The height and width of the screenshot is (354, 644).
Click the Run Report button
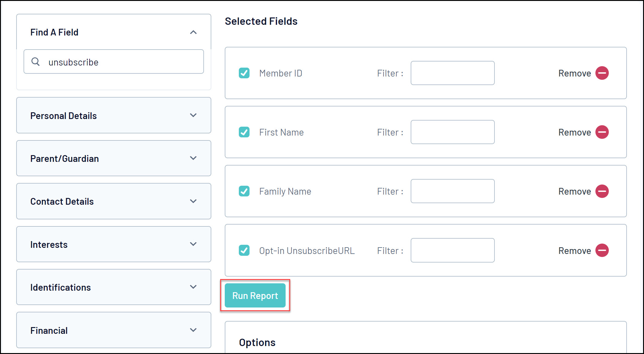pyautogui.click(x=255, y=296)
